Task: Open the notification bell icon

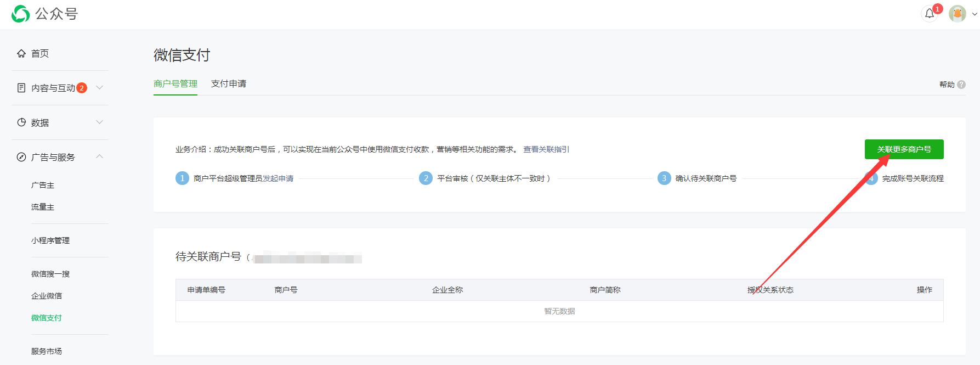Action: pyautogui.click(x=930, y=14)
